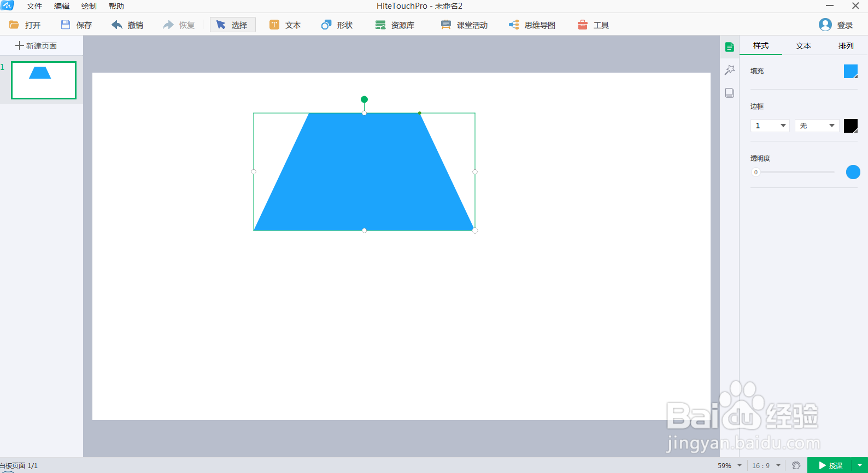Click the blue 填充 fill color swatch

[851, 71]
